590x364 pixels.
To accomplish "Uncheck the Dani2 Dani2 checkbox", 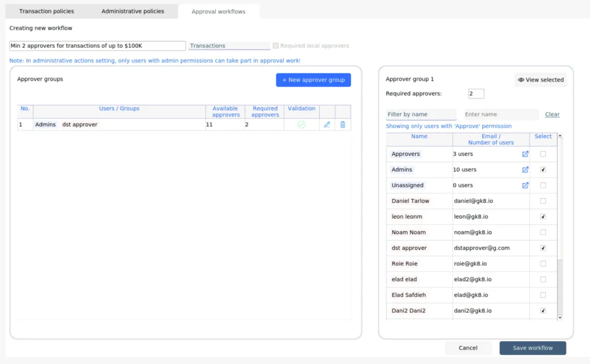I will tap(543, 311).
